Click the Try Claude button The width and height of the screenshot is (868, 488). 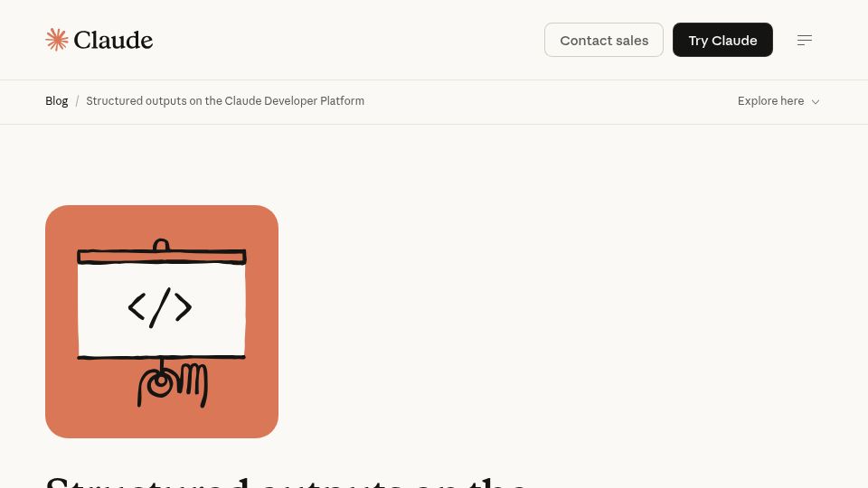point(722,40)
